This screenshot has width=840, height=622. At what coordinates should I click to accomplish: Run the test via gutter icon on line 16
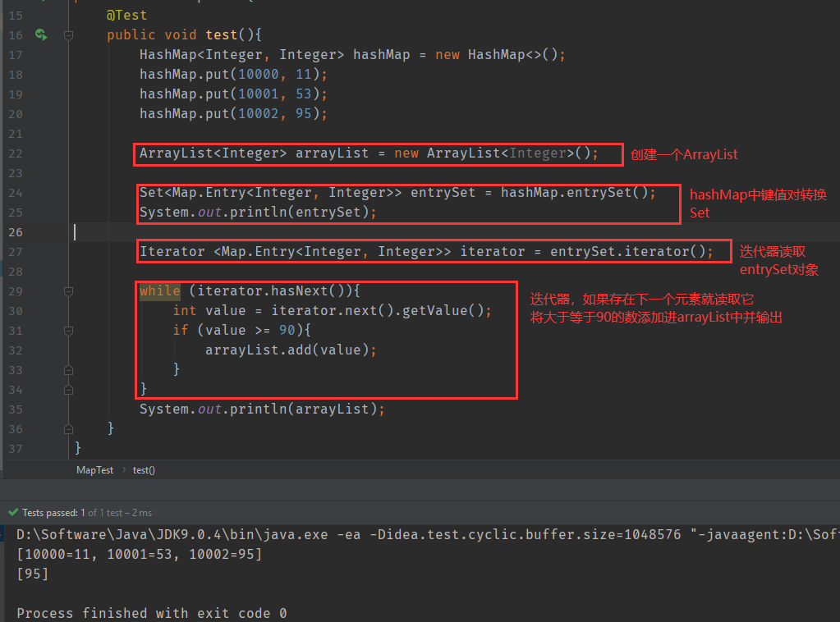point(41,34)
